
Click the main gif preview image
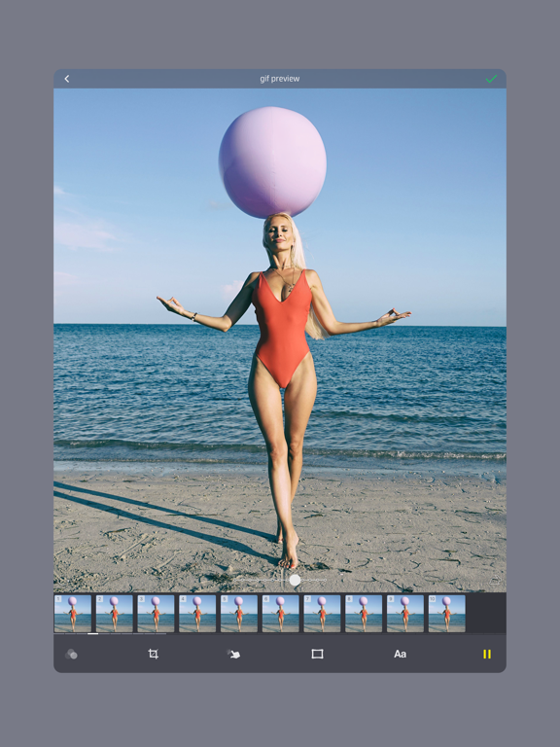pos(280,340)
